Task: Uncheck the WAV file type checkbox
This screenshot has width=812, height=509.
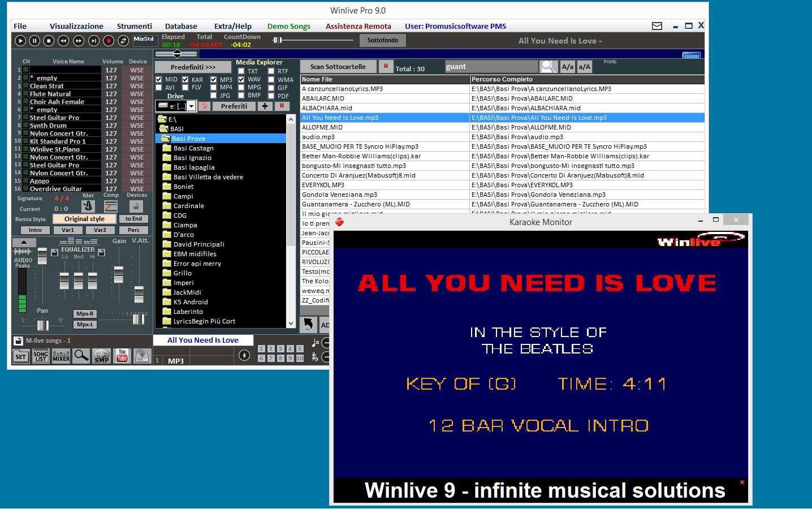Action: tap(241, 79)
